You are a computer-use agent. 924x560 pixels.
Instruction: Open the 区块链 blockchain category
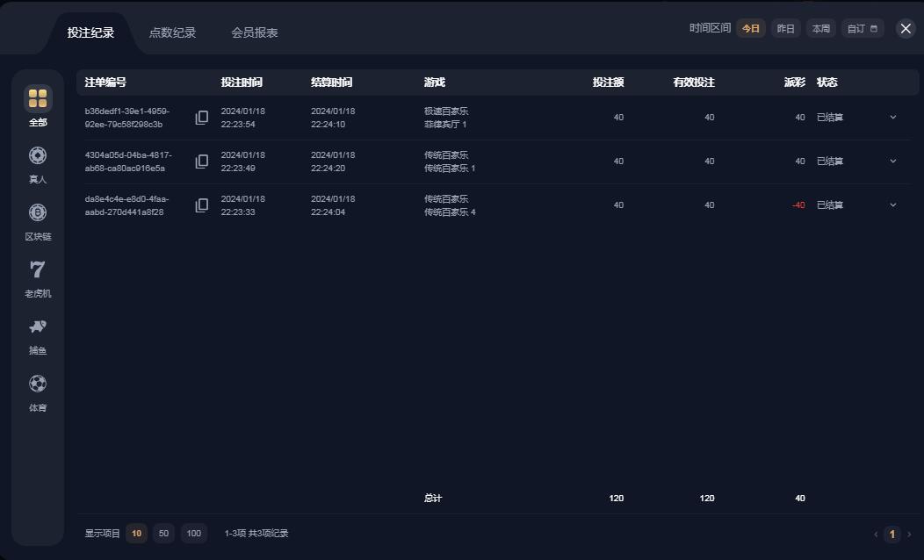click(38, 221)
